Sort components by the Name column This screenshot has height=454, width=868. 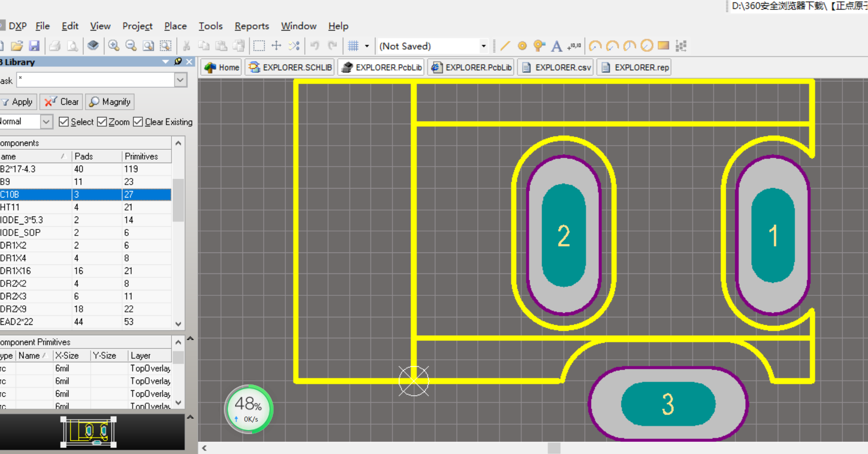34,156
